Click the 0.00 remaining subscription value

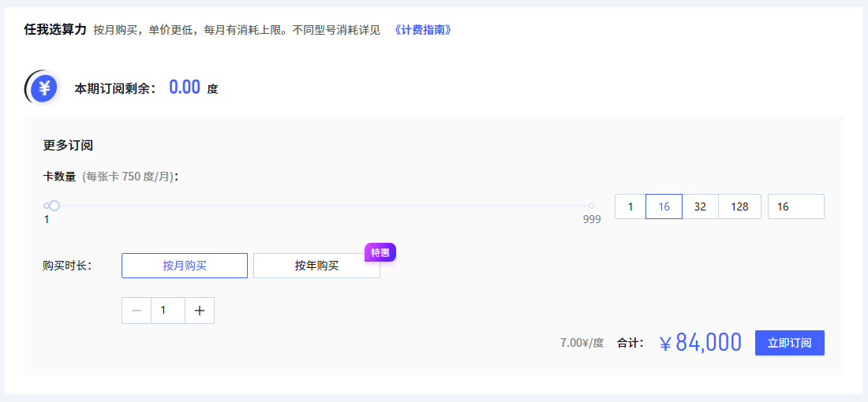[x=185, y=87]
